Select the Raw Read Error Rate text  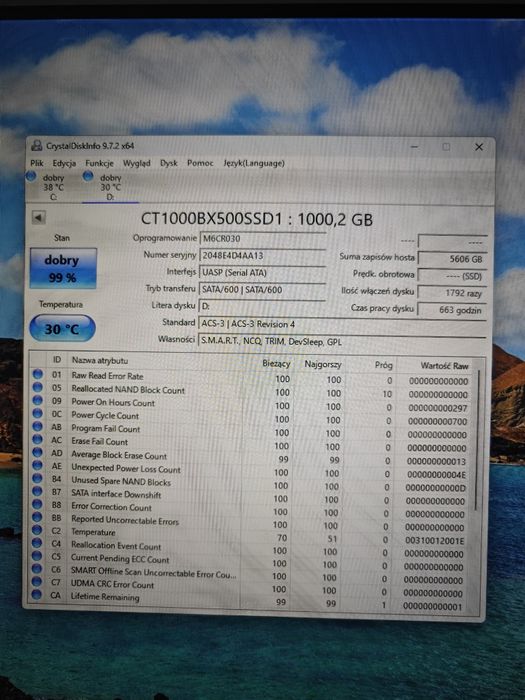tap(108, 376)
